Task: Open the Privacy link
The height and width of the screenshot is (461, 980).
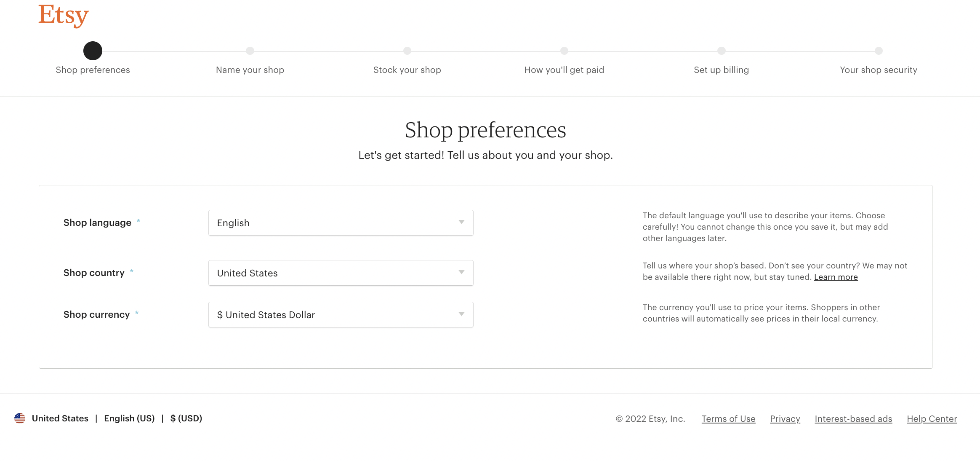Action: click(x=785, y=419)
